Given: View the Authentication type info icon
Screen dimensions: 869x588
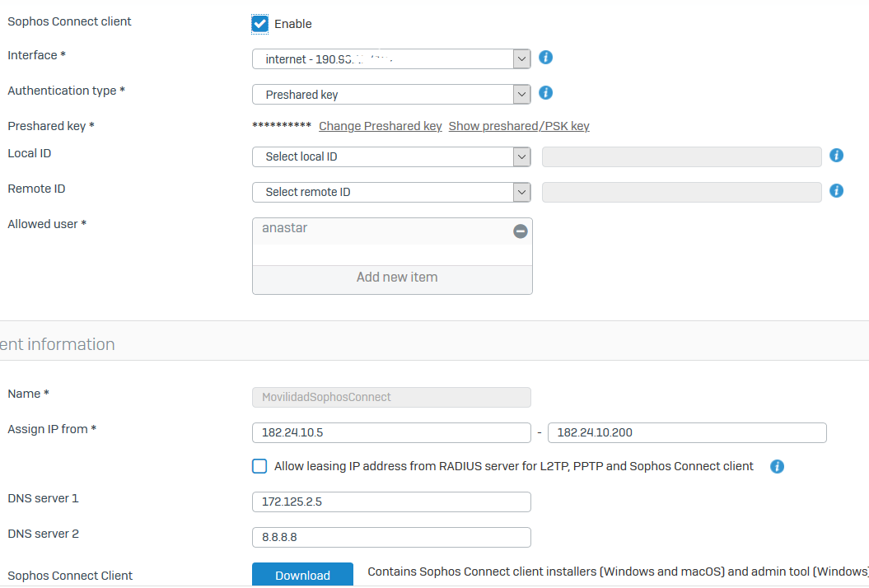Looking at the screenshot, I should point(545,93).
